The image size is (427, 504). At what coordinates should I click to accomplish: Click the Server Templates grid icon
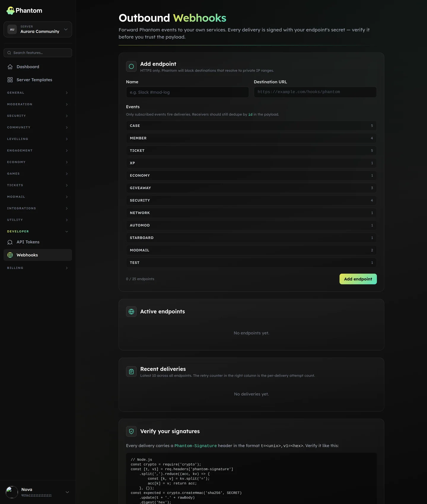click(x=10, y=80)
